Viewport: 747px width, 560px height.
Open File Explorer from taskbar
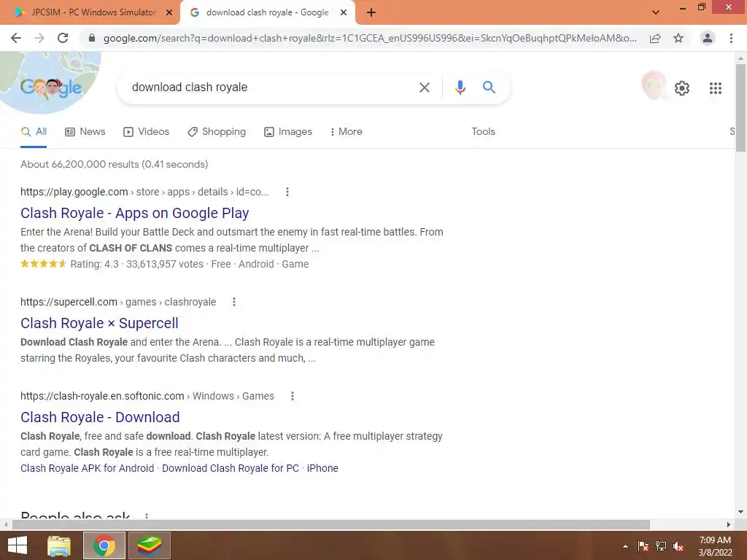(x=58, y=545)
